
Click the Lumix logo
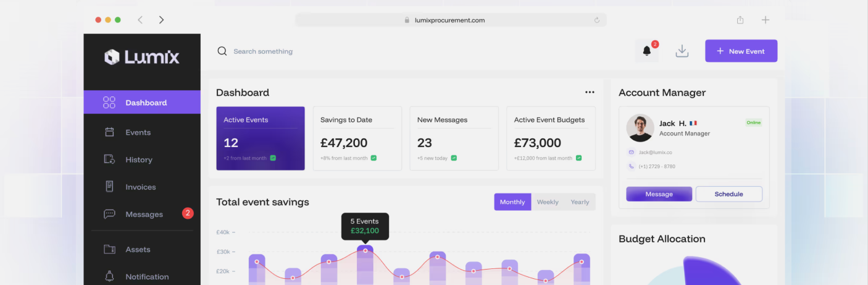142,57
